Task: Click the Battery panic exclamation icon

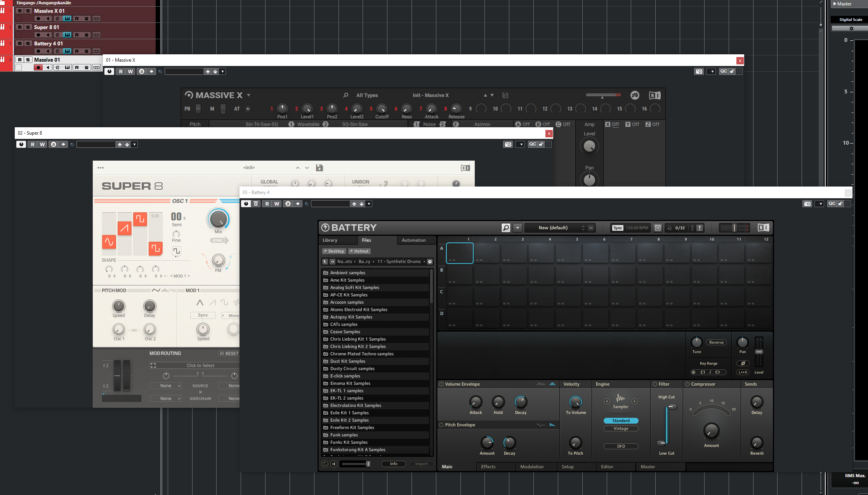Action: pyautogui.click(x=700, y=228)
